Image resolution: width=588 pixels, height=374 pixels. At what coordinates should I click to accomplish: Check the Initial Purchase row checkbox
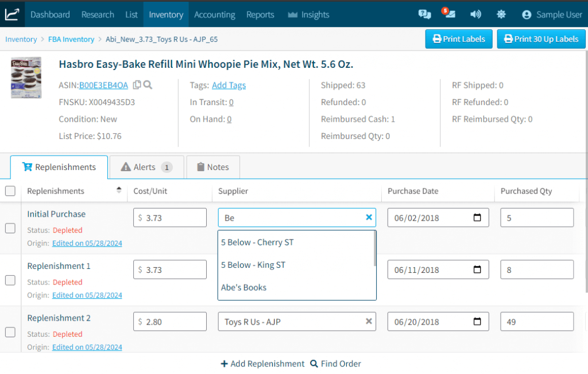tap(10, 228)
